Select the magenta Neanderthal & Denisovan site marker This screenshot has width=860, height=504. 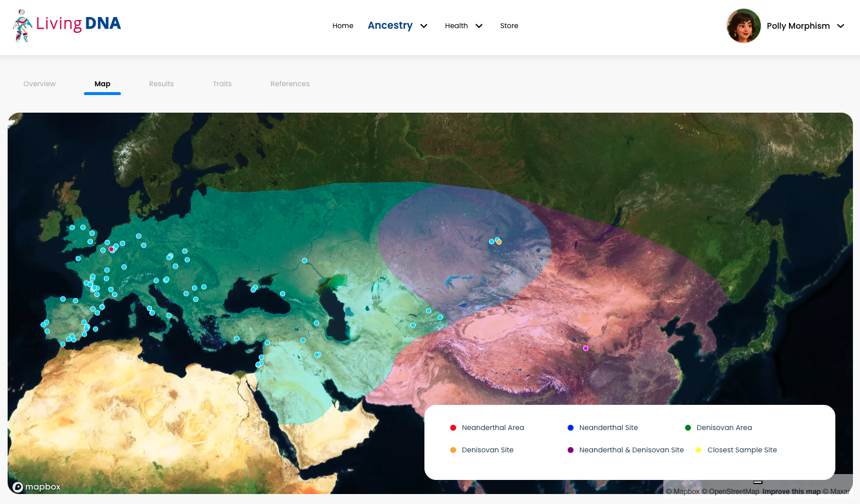pos(585,349)
